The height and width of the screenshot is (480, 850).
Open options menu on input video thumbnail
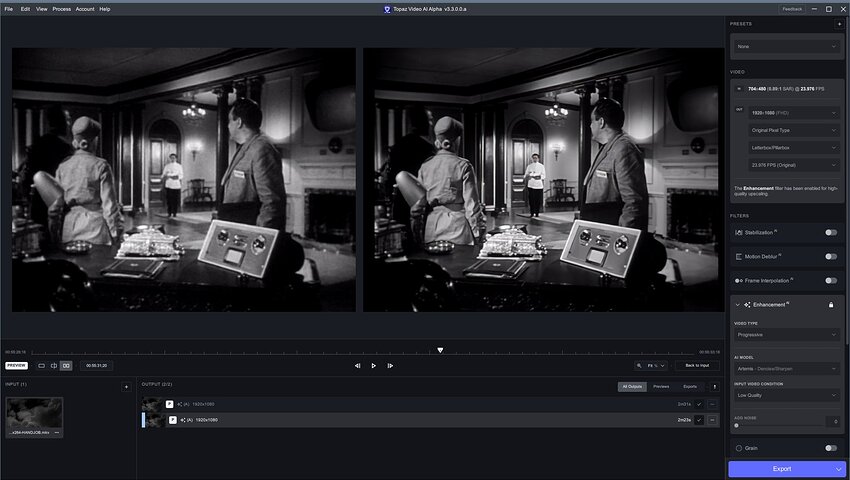(x=57, y=433)
